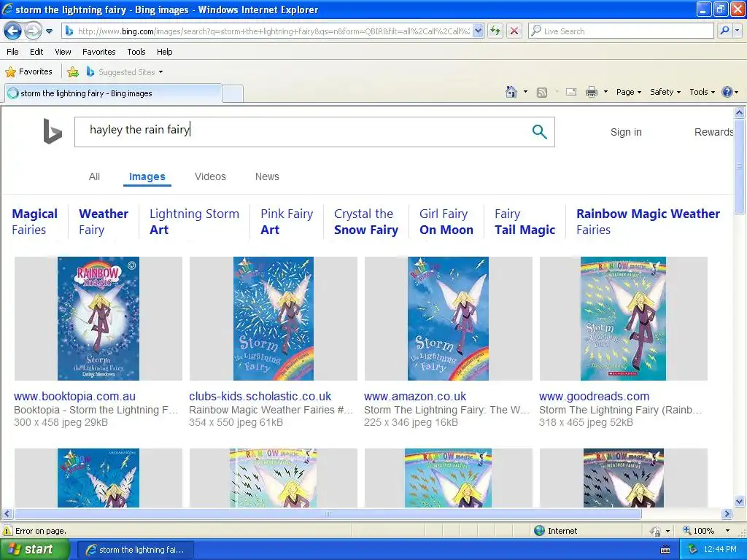Screen dimensions: 747x560
Task: Switch to the All results tab
Action: 94,176
